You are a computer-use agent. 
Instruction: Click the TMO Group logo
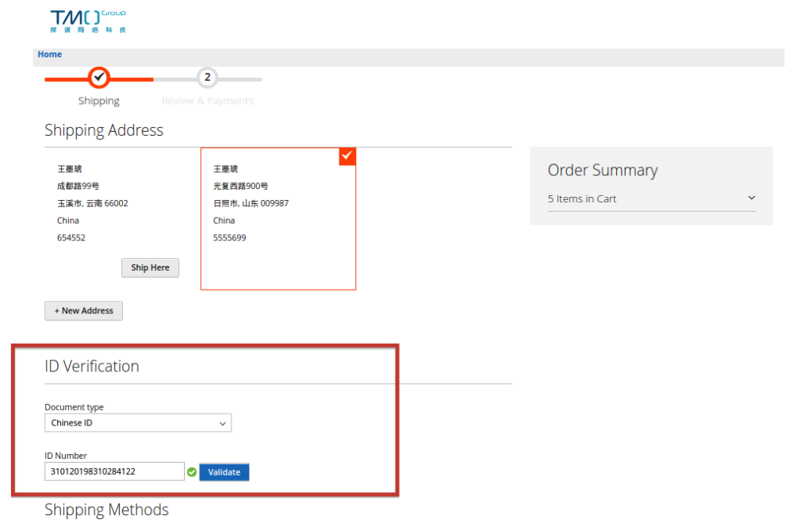tap(87, 21)
